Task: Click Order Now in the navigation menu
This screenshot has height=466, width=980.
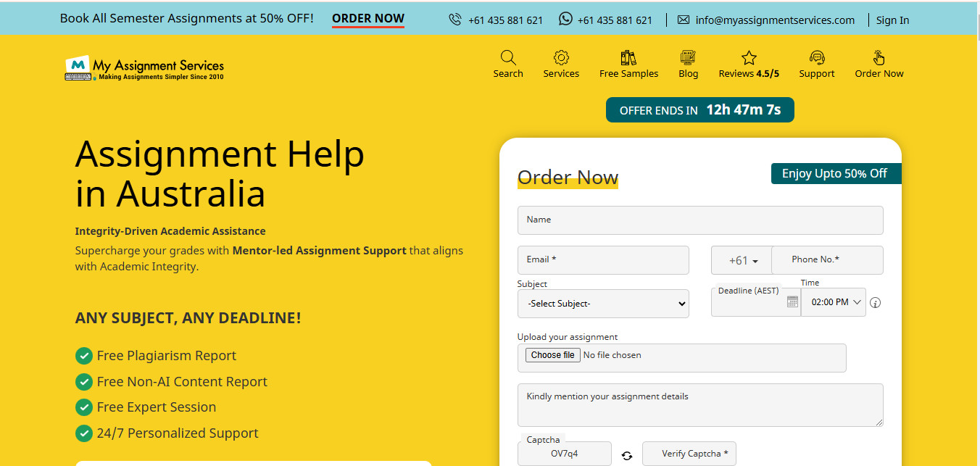Action: pyautogui.click(x=879, y=65)
